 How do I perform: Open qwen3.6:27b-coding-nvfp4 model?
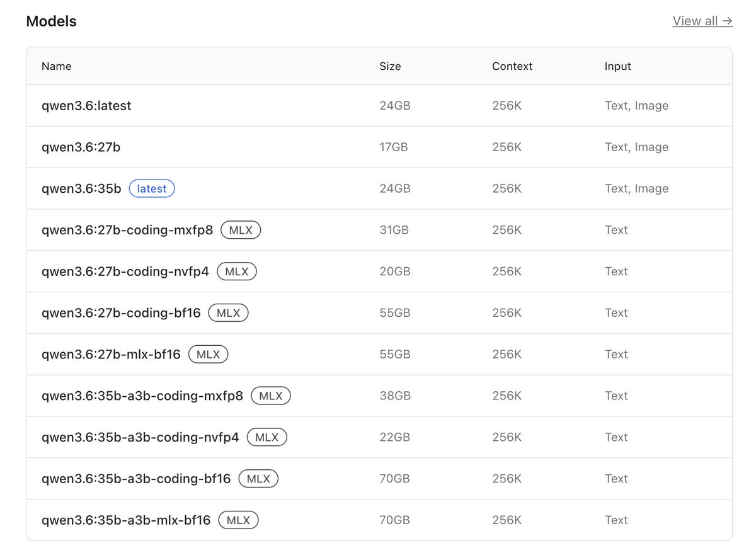click(x=125, y=271)
